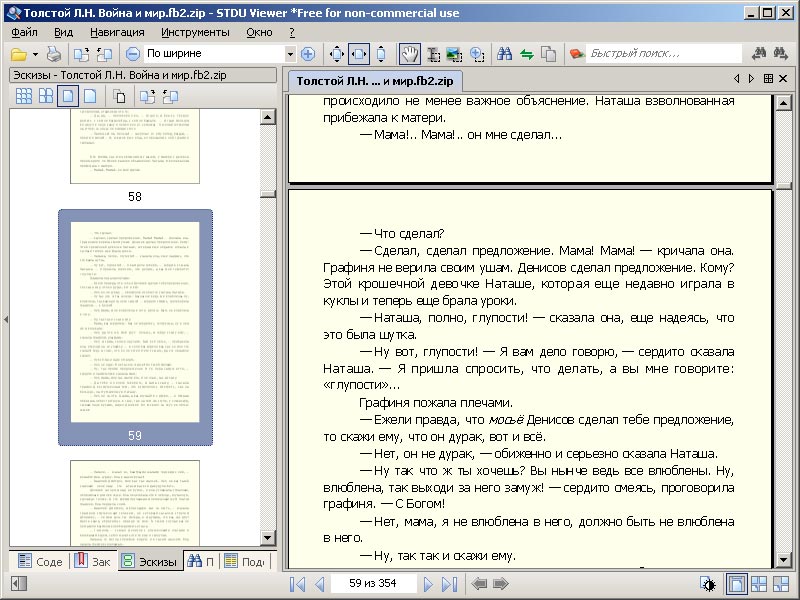Open the zoom level dropdown showing По ширине
This screenshot has height=600, width=800.
pos(291,53)
